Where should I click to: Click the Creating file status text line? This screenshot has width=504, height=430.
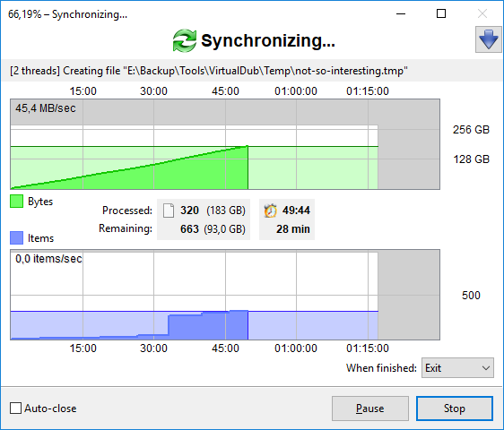pyautogui.click(x=209, y=71)
